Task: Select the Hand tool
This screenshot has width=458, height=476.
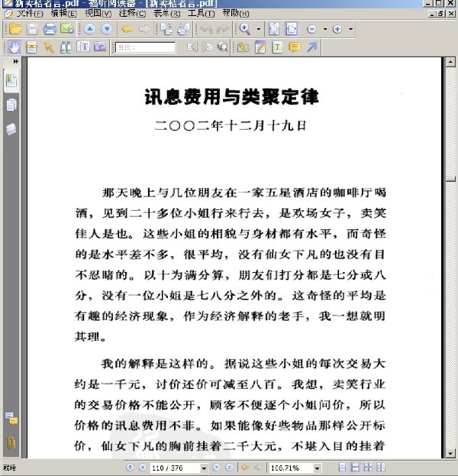Action: 15,47
